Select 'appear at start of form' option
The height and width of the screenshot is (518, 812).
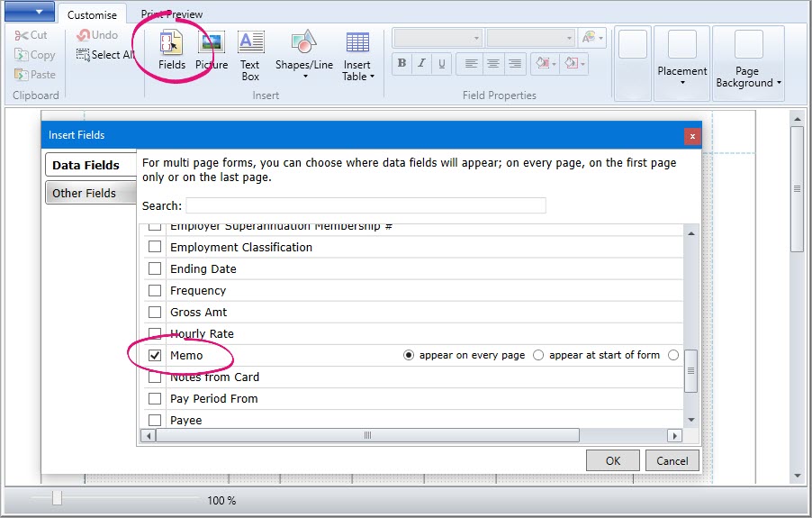point(538,355)
